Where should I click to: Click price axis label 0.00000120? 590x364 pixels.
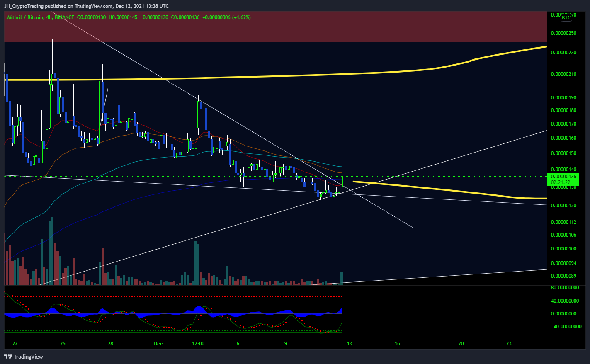(x=563, y=206)
